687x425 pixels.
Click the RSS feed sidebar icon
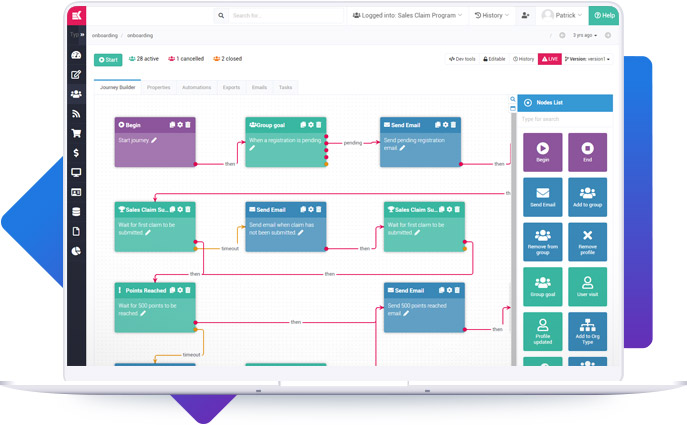[x=76, y=114]
